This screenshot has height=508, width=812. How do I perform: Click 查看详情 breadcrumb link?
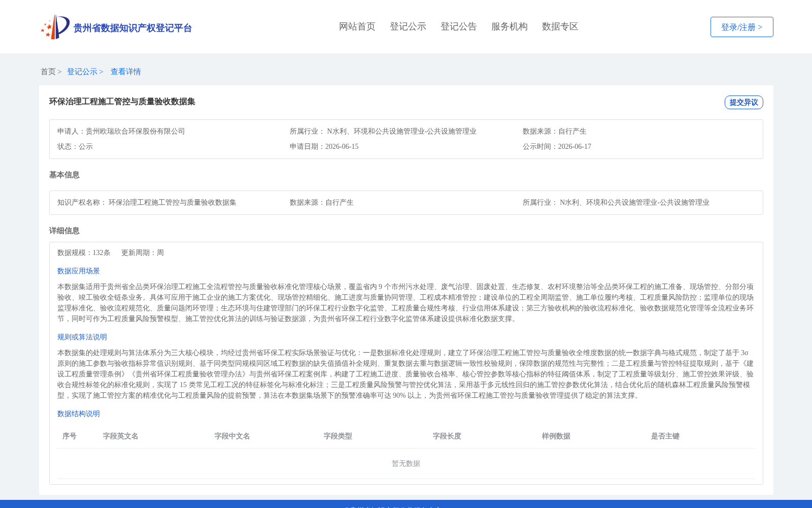click(x=126, y=72)
